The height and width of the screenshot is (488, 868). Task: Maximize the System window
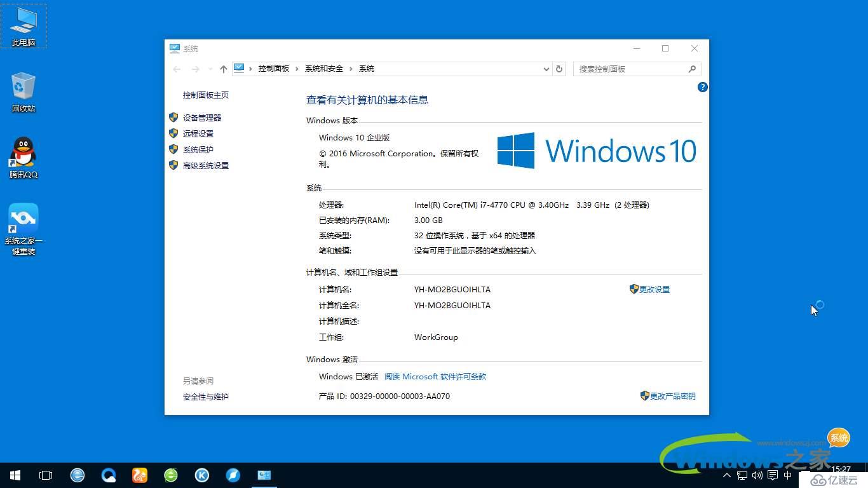click(x=665, y=48)
